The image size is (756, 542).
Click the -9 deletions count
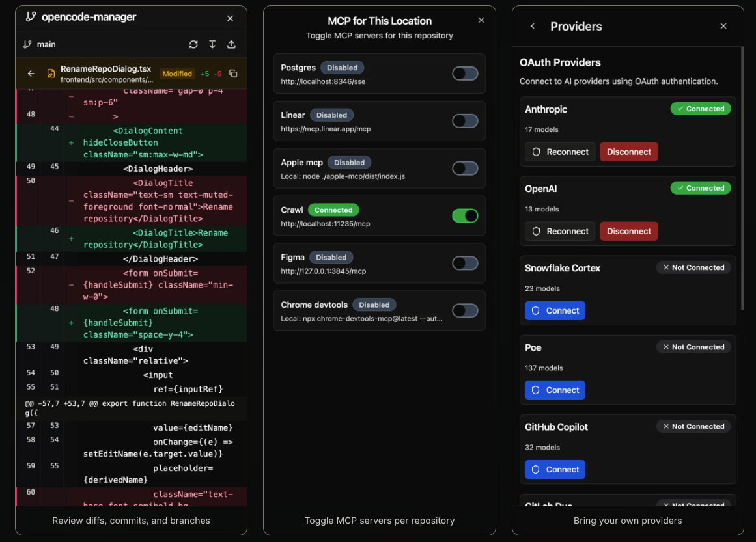tap(218, 74)
